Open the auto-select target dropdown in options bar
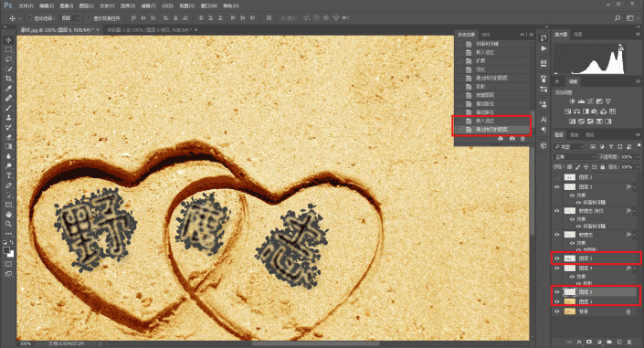Image resolution: width=644 pixels, height=348 pixels. pyautogui.click(x=69, y=18)
